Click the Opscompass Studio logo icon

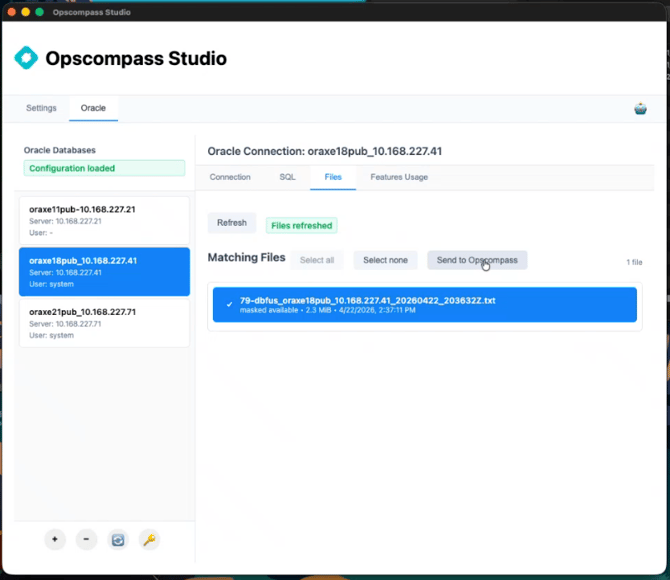click(26, 58)
